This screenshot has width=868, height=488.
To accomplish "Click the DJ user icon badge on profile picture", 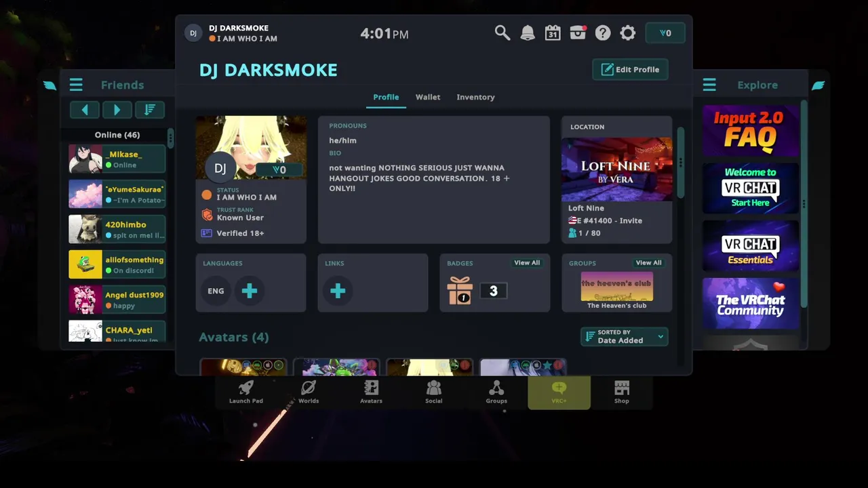I will [220, 168].
